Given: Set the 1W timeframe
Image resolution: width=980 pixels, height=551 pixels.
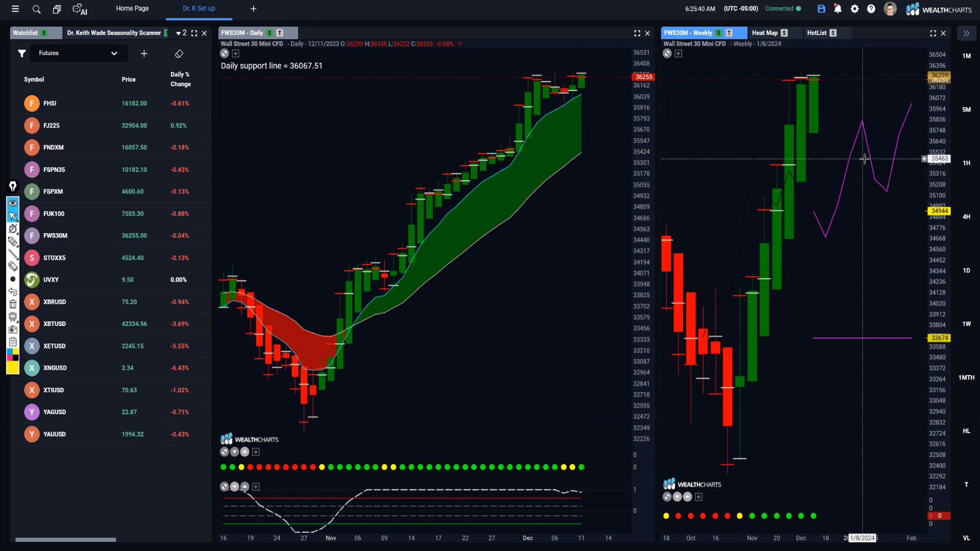Looking at the screenshot, I should pos(966,324).
